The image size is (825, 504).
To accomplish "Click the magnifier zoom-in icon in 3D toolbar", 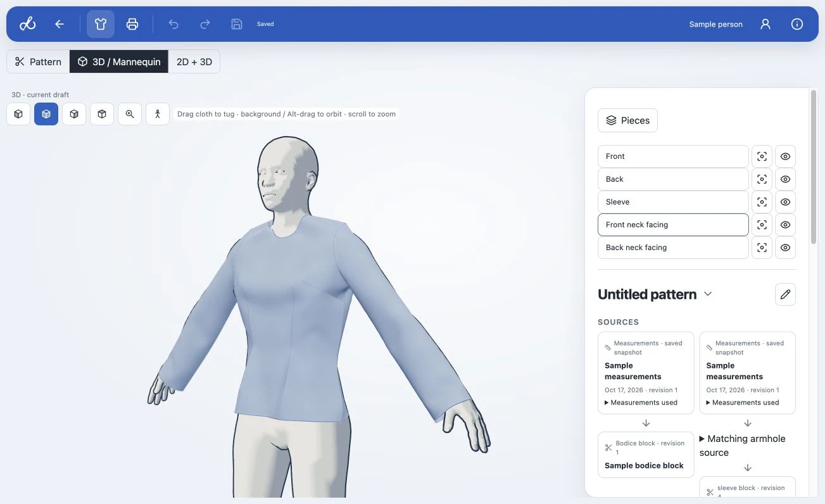I will 130,114.
